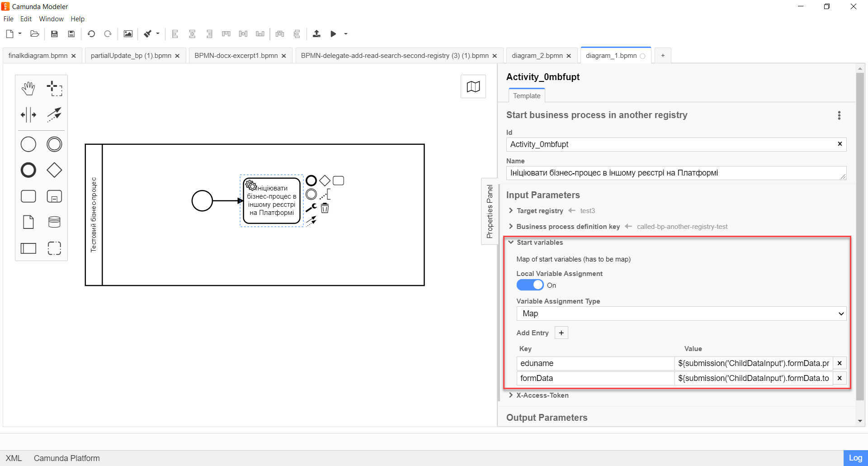Open the Log panel
The width and height of the screenshot is (868, 466).
pyautogui.click(x=855, y=458)
